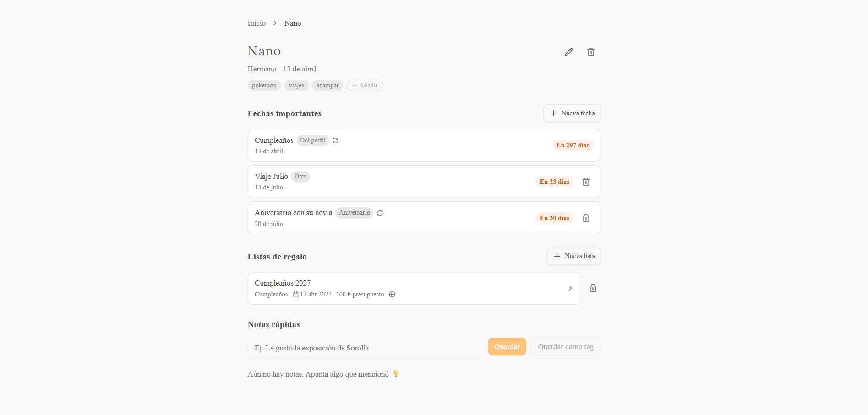This screenshot has height=415, width=868.
Task: Delete the Aniversario con su novia date
Action: (x=586, y=218)
